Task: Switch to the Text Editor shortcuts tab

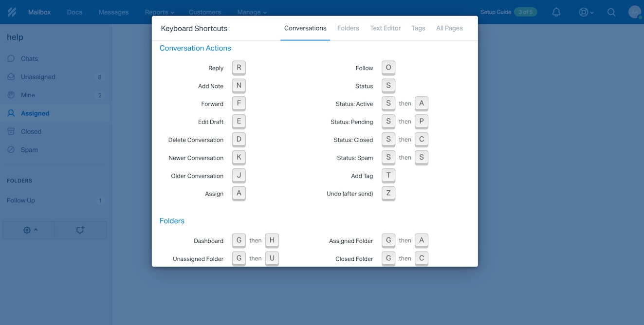Action: pos(385,28)
